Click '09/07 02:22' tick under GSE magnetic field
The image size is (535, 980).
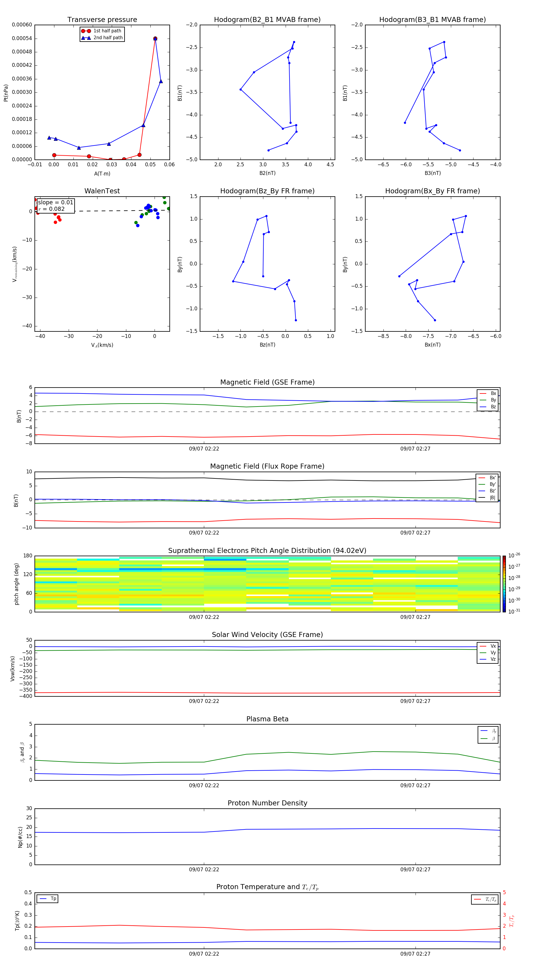tap(204, 449)
